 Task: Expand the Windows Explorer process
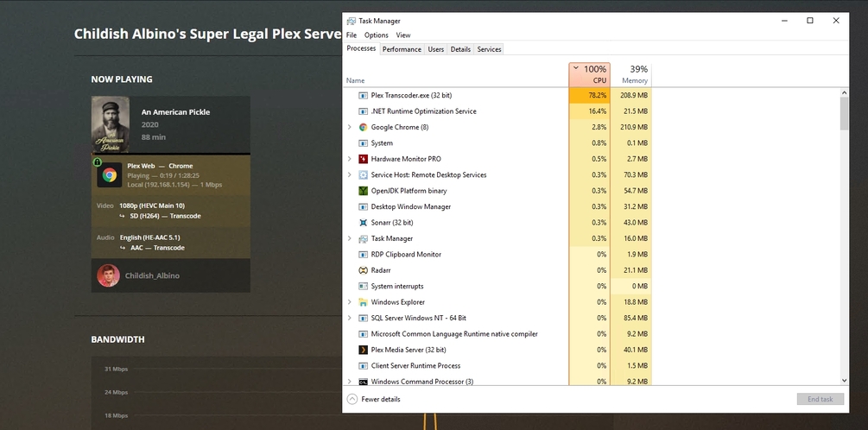349,302
